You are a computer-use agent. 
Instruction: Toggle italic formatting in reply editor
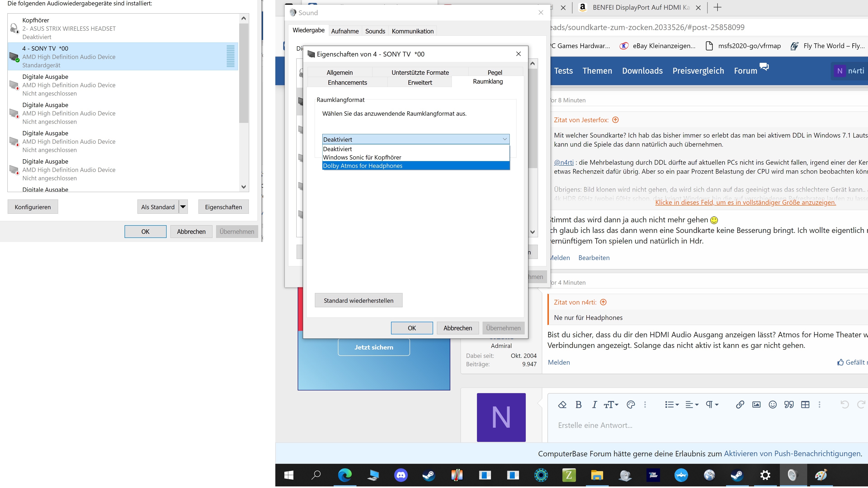[594, 404]
